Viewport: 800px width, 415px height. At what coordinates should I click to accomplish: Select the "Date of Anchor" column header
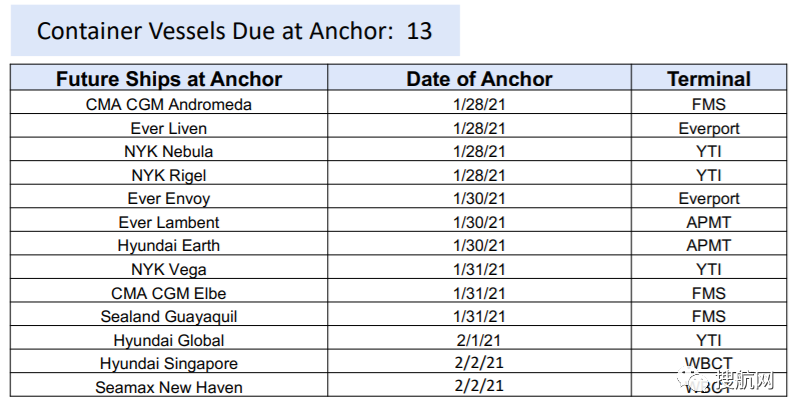[479, 79]
